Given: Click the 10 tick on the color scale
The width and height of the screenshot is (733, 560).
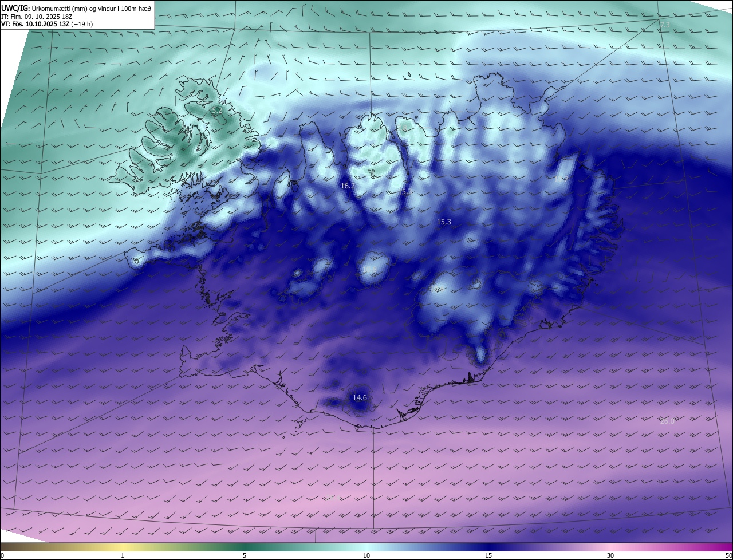Looking at the screenshot, I should point(366,555).
